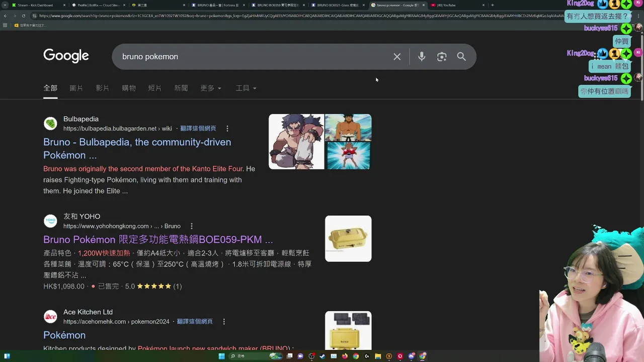Open Steam from the taskbar
Viewport: 644px width, 362px height.
point(323,356)
